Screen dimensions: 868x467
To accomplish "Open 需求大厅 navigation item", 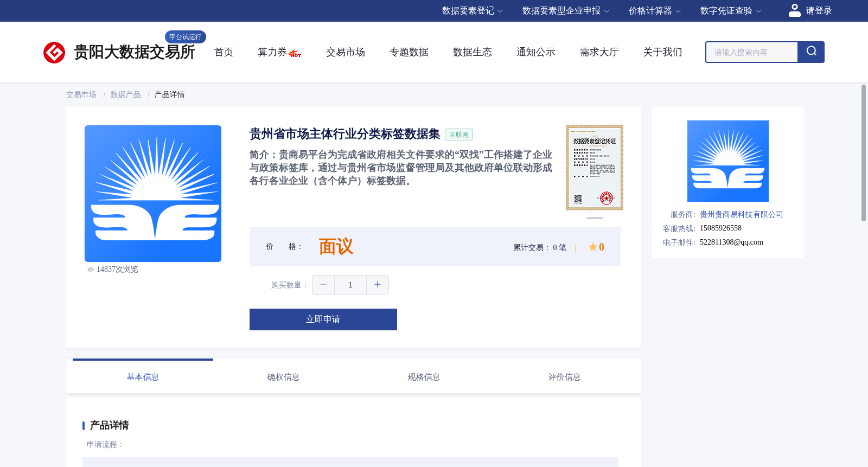I will (599, 52).
